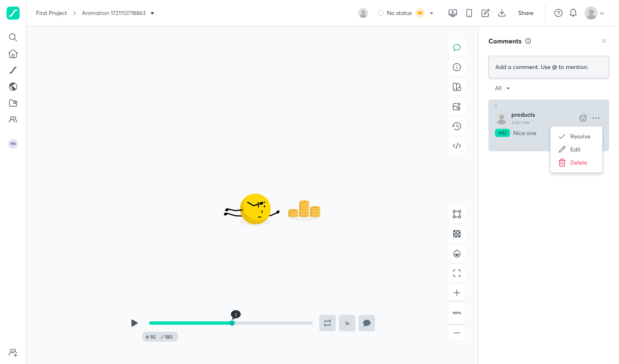Open desktop preview monitor icon
The width and height of the screenshot is (619, 364).
click(x=453, y=13)
